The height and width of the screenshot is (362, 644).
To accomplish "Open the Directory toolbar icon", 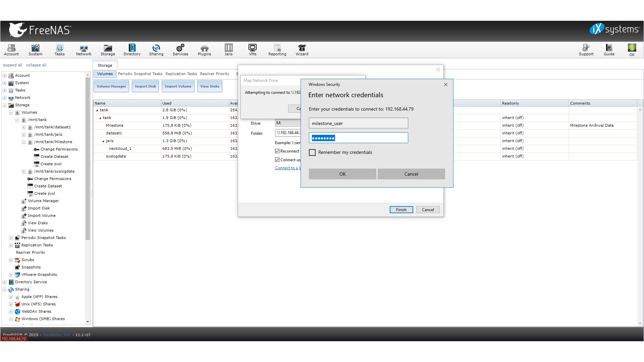I will coord(132,50).
